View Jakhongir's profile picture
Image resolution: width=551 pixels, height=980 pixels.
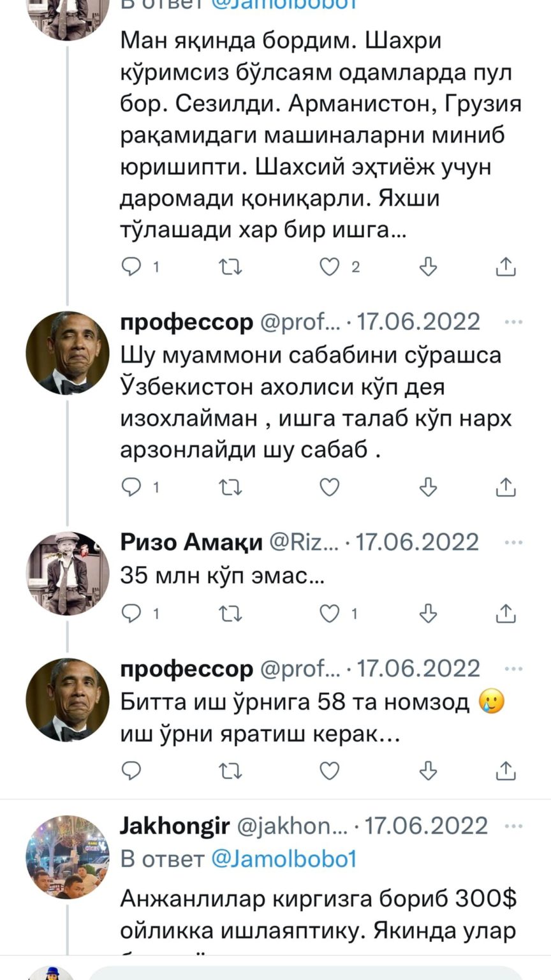click(x=68, y=856)
